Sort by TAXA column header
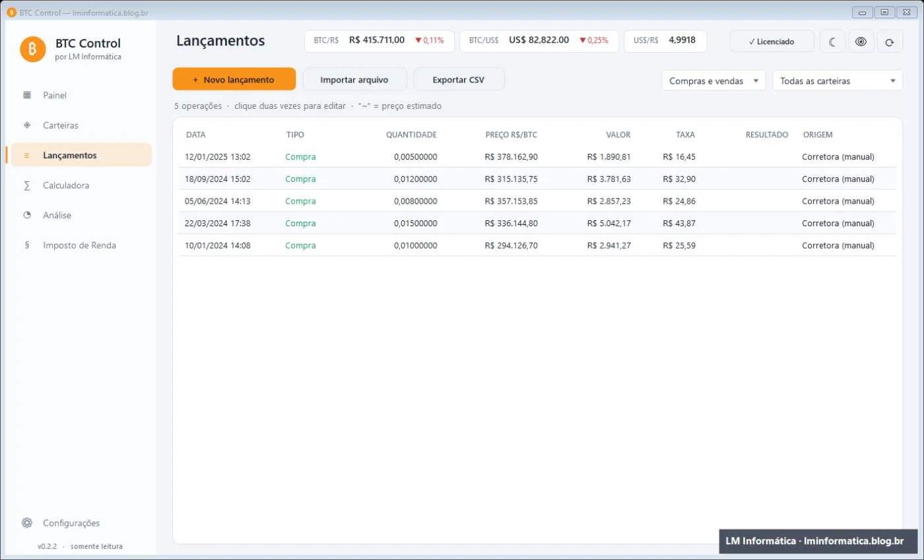This screenshot has width=924, height=560. tap(686, 135)
